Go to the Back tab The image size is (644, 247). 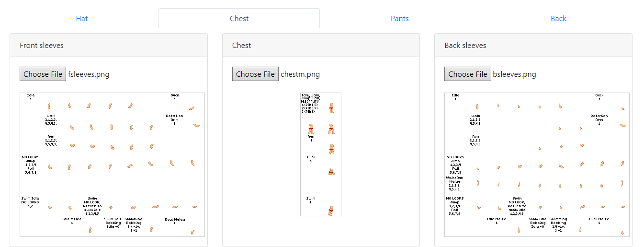558,19
